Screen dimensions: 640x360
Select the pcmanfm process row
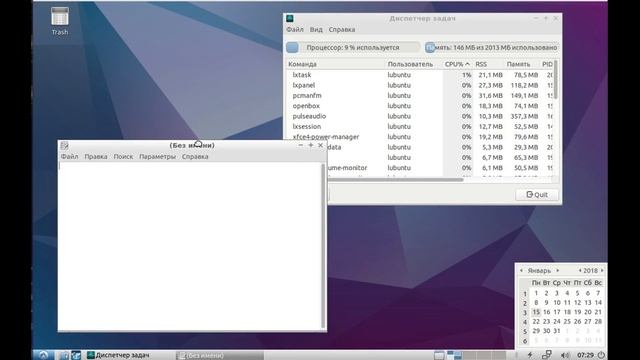point(420,96)
